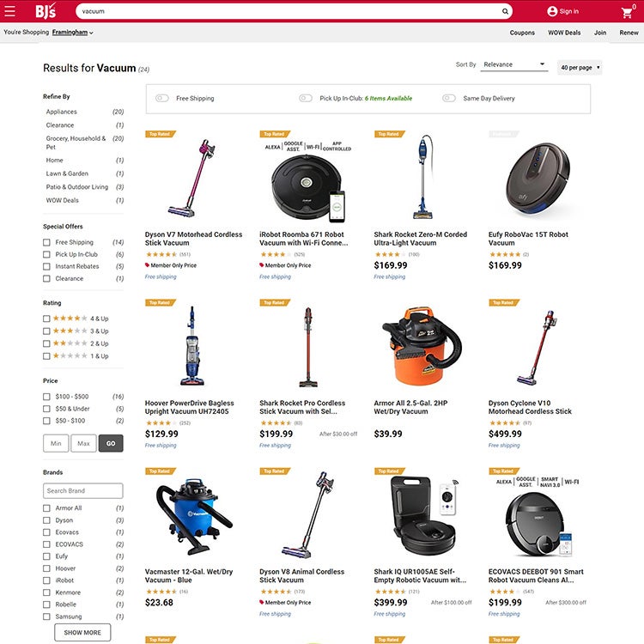644x644 pixels.
Task: Click the BJ's logo
Action: coord(46,11)
